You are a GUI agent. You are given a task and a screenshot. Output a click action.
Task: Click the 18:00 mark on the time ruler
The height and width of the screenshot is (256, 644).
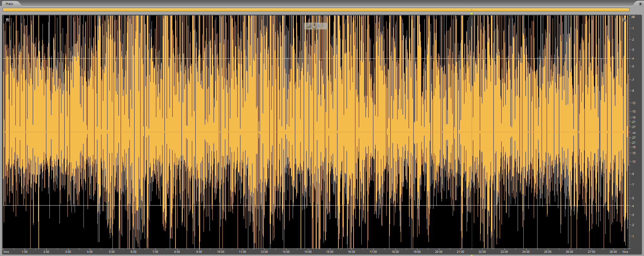click(x=395, y=252)
